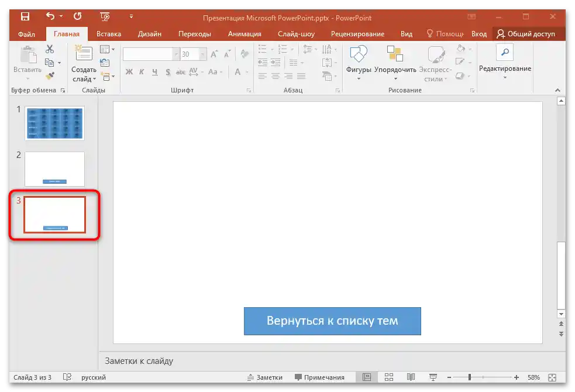The height and width of the screenshot is (392, 575).
Task: Click the Cut (scissors) icon
Action: point(50,49)
